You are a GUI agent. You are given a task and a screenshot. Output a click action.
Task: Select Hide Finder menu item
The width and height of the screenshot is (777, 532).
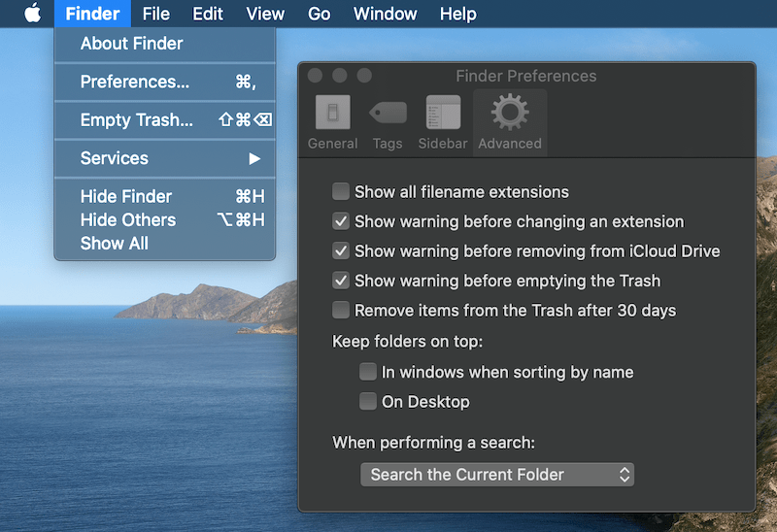click(x=164, y=196)
